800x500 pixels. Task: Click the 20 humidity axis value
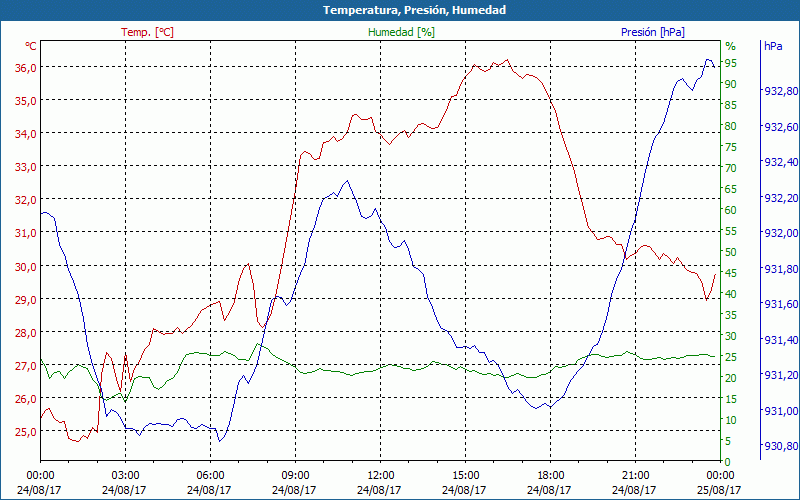[731, 378]
